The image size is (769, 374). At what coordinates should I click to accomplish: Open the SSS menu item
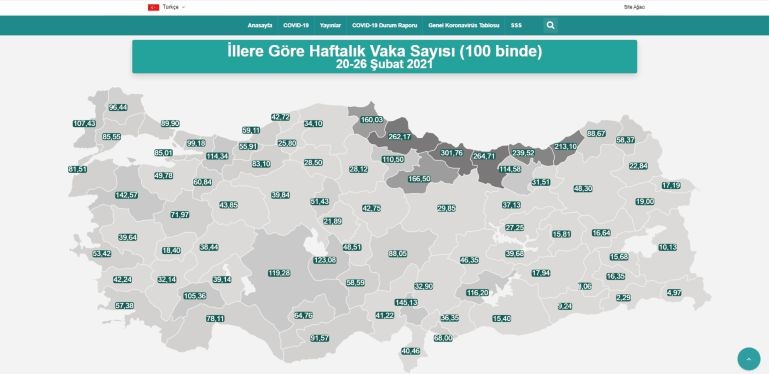pyautogui.click(x=516, y=25)
